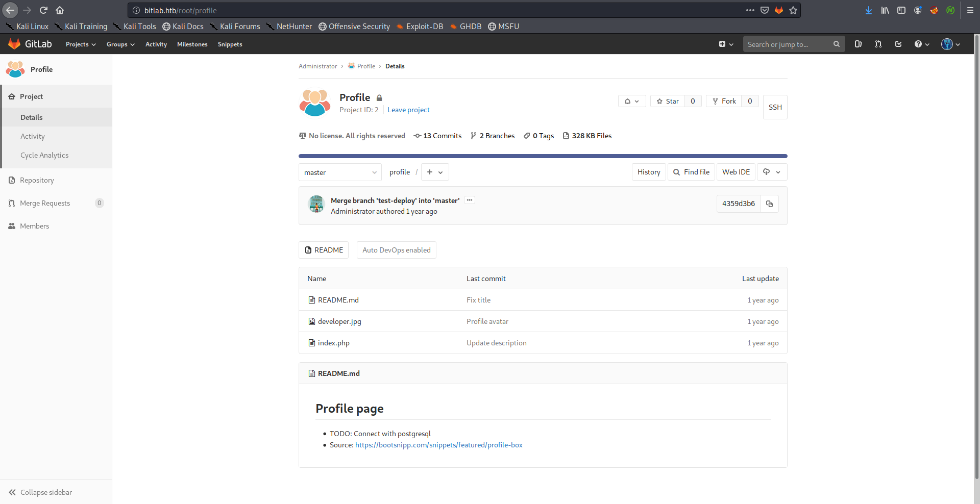Open the index.php file

pos(333,343)
